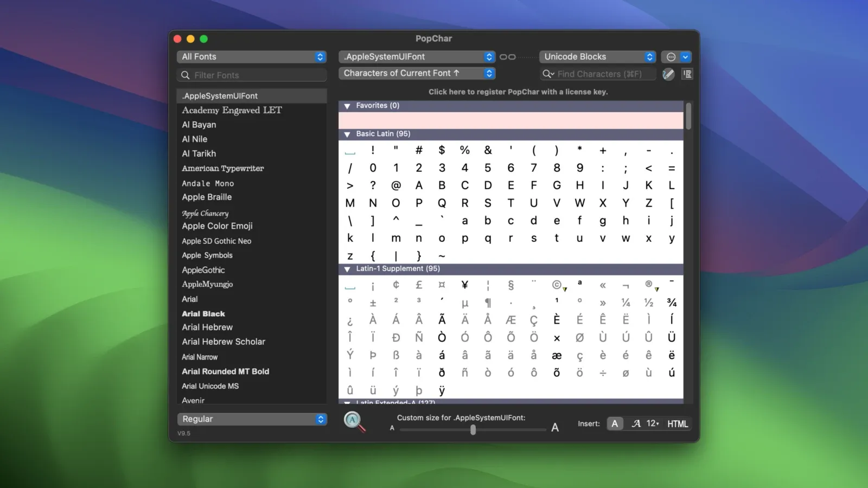The height and width of the screenshot is (488, 868).
Task: Click the Find Characters search field
Action: point(599,74)
